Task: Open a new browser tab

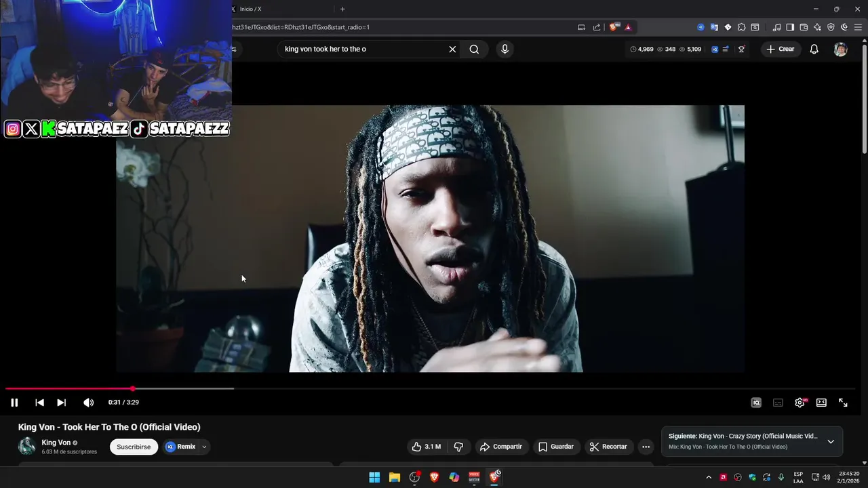Action: tap(342, 9)
